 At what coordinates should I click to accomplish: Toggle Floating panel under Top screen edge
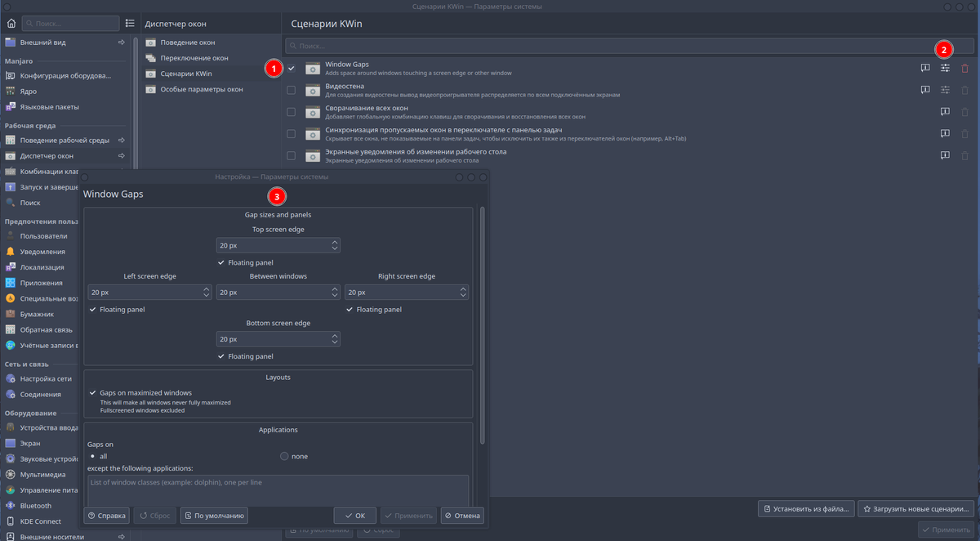[x=246, y=263]
